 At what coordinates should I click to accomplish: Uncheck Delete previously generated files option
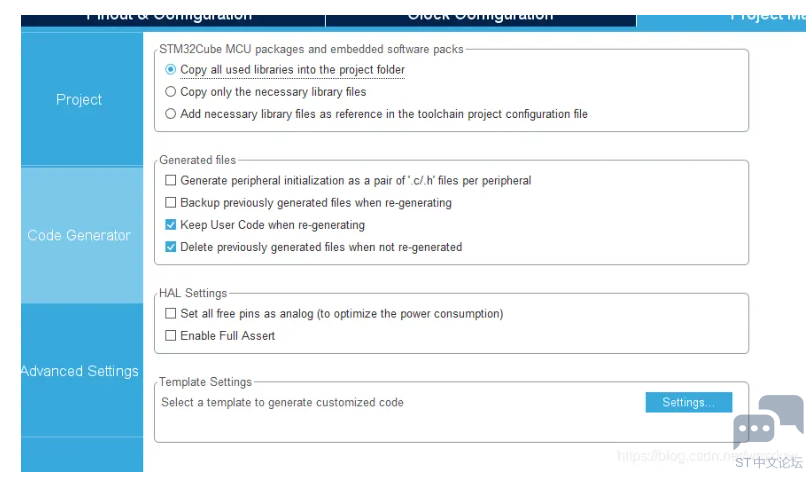[x=170, y=247]
